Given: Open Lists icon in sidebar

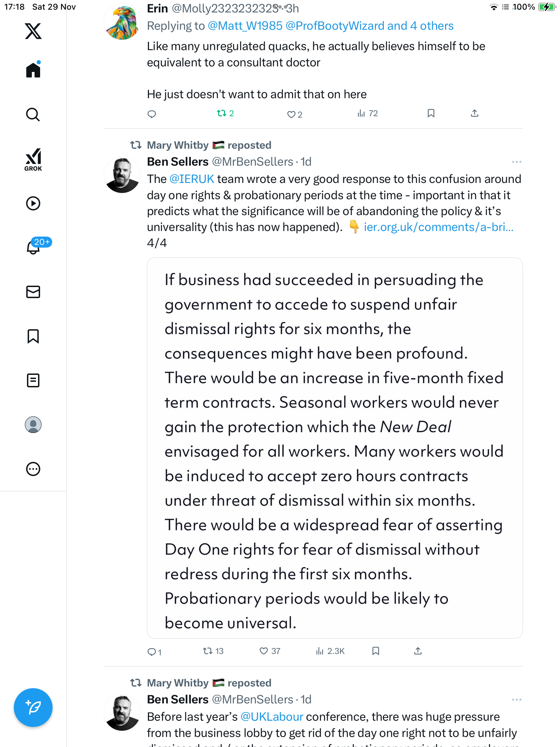Looking at the screenshot, I should (x=33, y=380).
